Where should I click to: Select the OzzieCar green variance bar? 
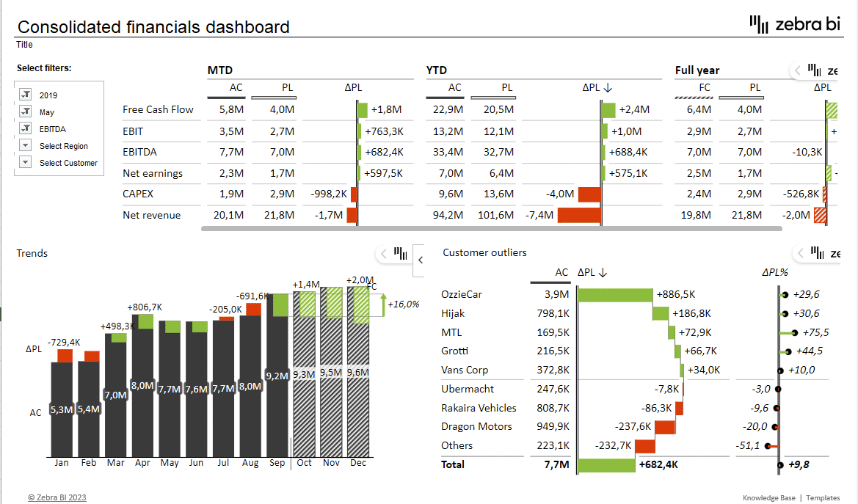click(x=615, y=294)
